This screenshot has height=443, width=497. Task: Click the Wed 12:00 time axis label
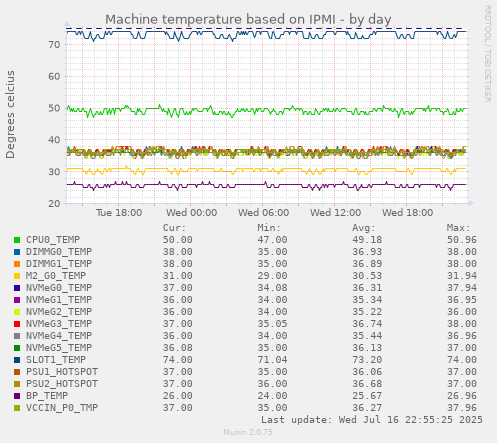(336, 213)
